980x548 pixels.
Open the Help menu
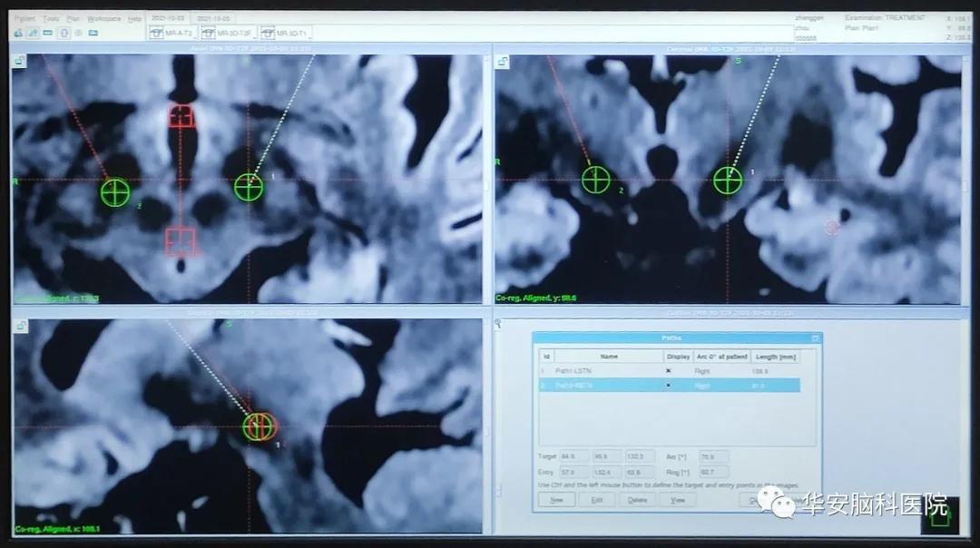pyautogui.click(x=134, y=19)
